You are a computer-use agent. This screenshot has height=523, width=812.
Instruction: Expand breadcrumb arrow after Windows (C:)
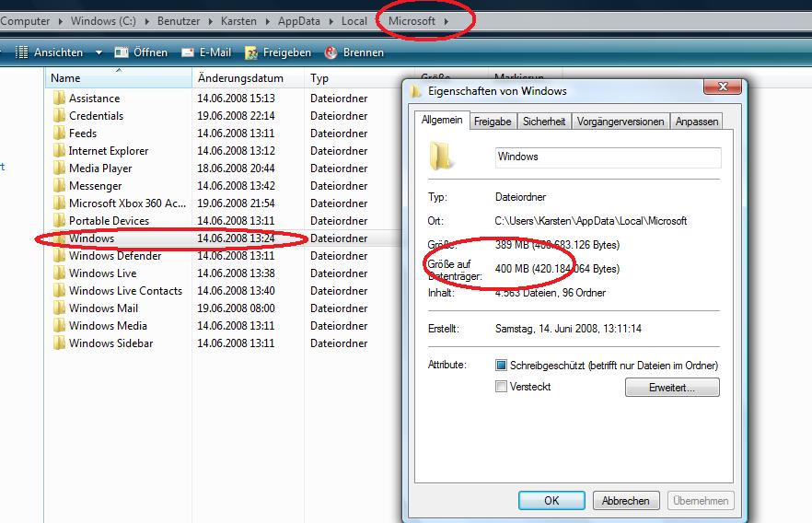(147, 21)
